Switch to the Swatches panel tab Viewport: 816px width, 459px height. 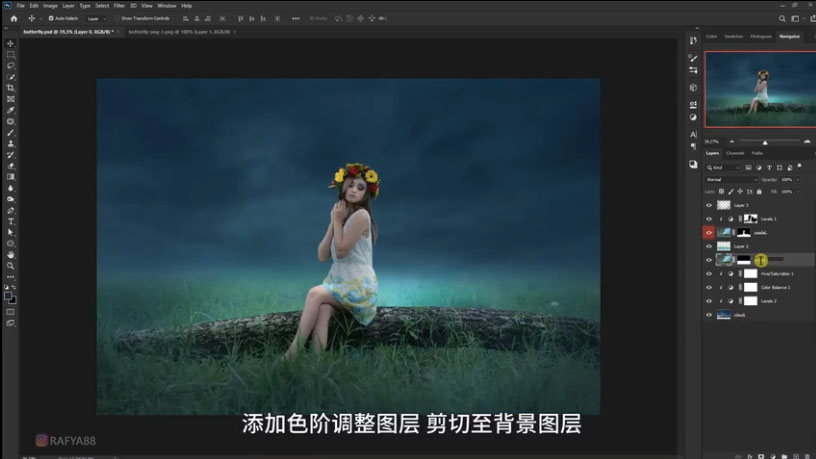tap(734, 36)
